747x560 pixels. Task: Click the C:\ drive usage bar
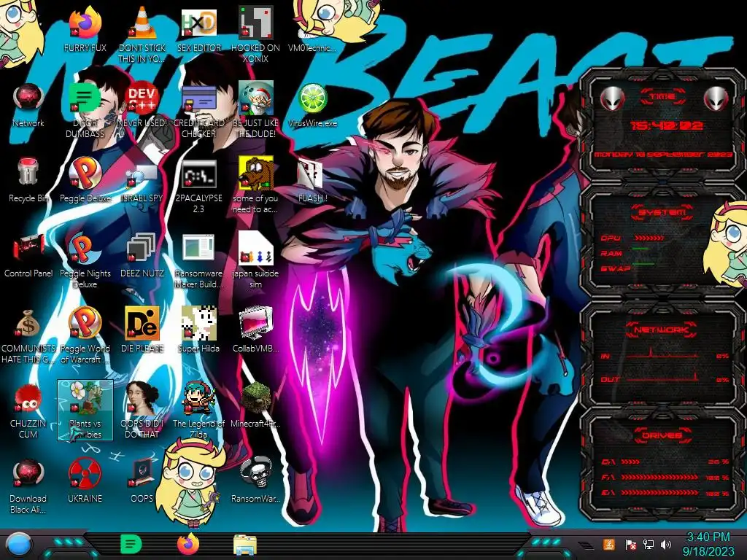coord(631,462)
